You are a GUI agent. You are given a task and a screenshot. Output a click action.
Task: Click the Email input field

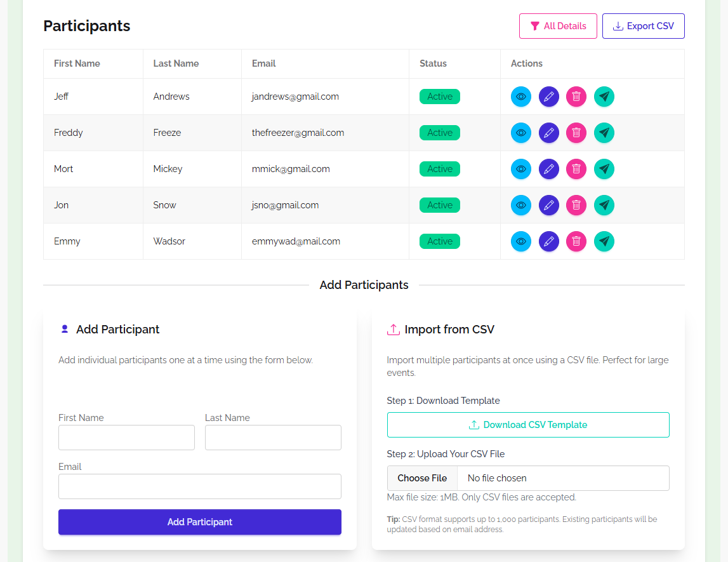coord(199,486)
